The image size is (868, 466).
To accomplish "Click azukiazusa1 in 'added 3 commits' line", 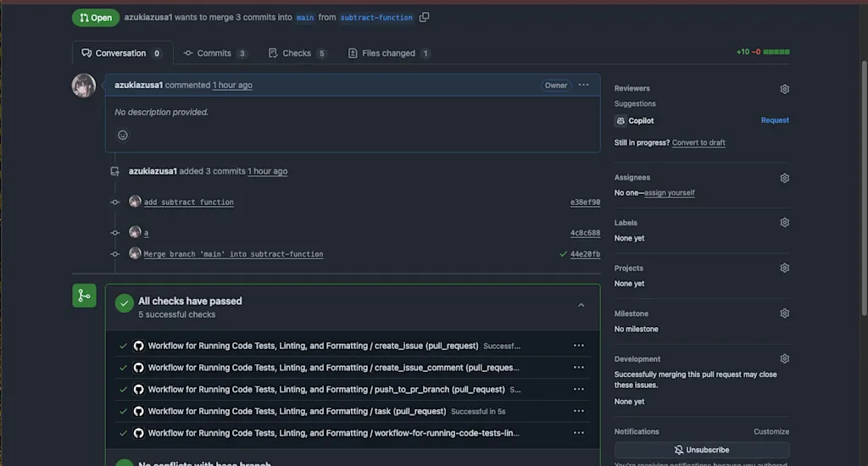I will (153, 171).
